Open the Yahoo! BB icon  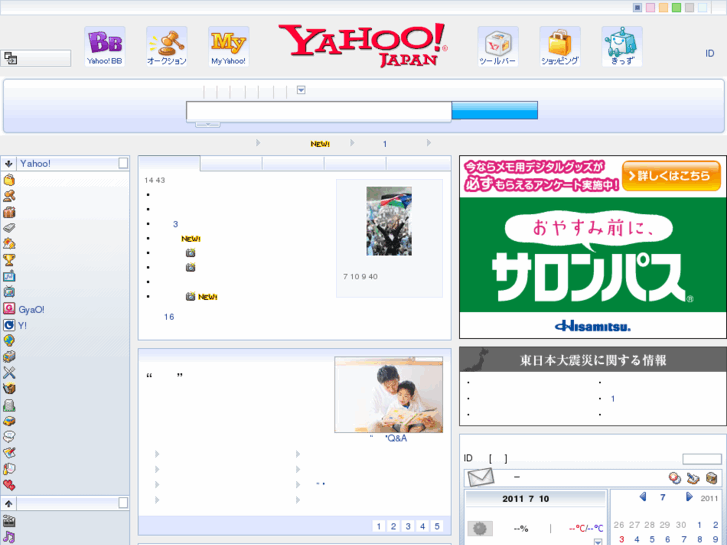coord(105,46)
